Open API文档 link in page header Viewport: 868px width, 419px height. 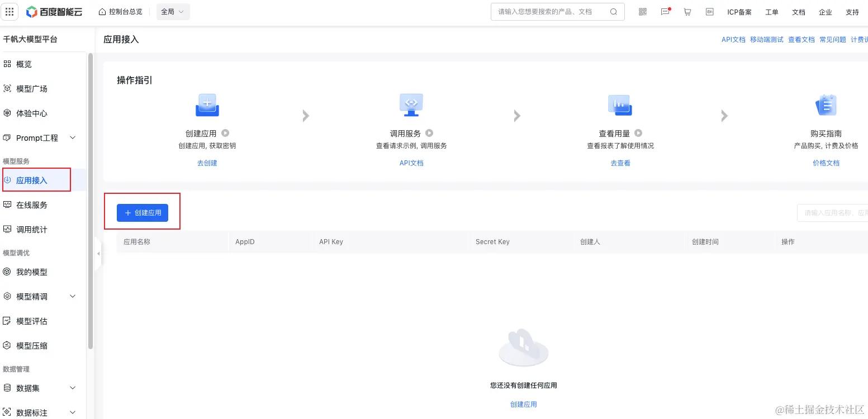pos(733,40)
